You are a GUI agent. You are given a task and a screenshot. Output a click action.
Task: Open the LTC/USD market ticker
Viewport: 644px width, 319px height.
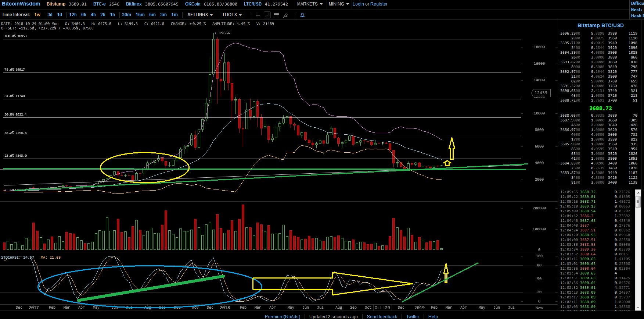[266, 4]
